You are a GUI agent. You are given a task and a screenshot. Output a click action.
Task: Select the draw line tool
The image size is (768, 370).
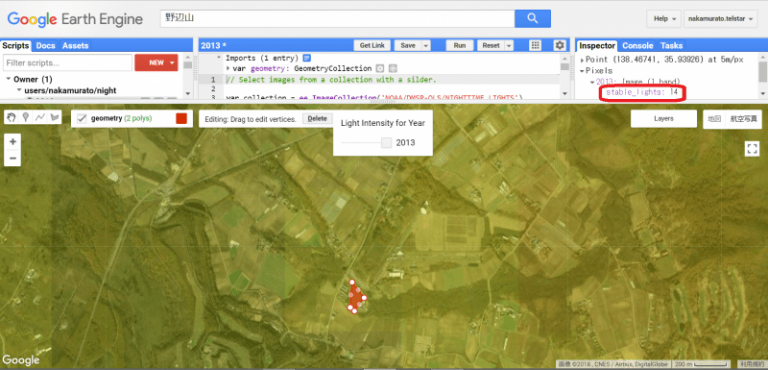pyautogui.click(x=40, y=117)
